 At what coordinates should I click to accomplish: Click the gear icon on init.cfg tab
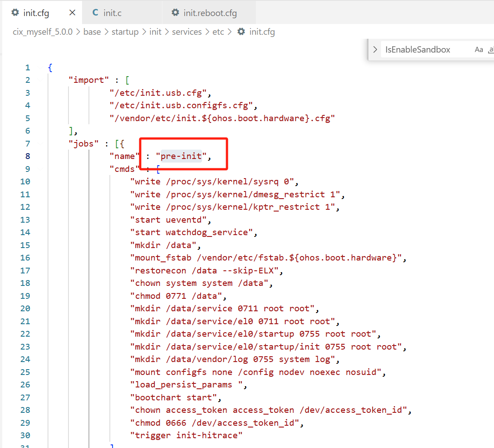pyautogui.click(x=15, y=12)
